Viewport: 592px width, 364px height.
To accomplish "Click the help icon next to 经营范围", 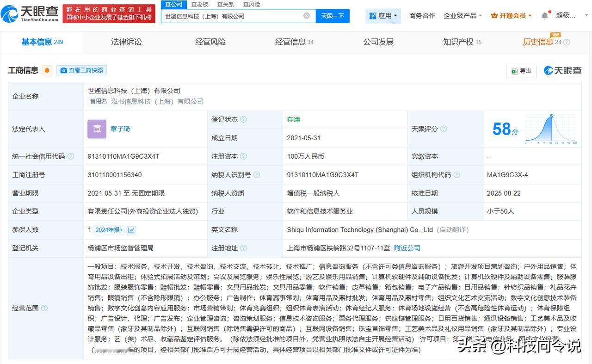I will click(x=44, y=308).
